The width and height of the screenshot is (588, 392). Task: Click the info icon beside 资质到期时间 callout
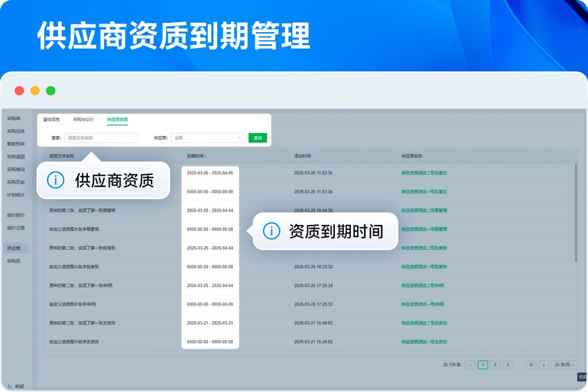tap(271, 231)
